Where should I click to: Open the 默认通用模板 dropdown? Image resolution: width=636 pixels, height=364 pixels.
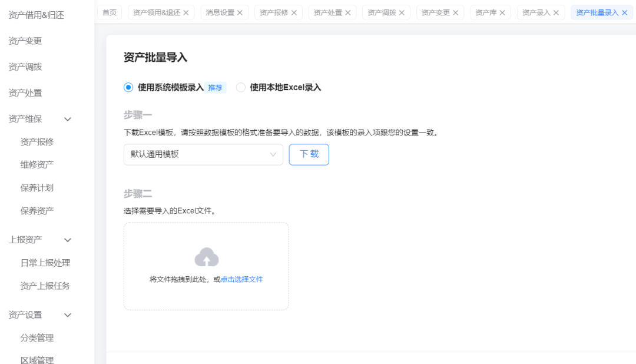tap(203, 154)
